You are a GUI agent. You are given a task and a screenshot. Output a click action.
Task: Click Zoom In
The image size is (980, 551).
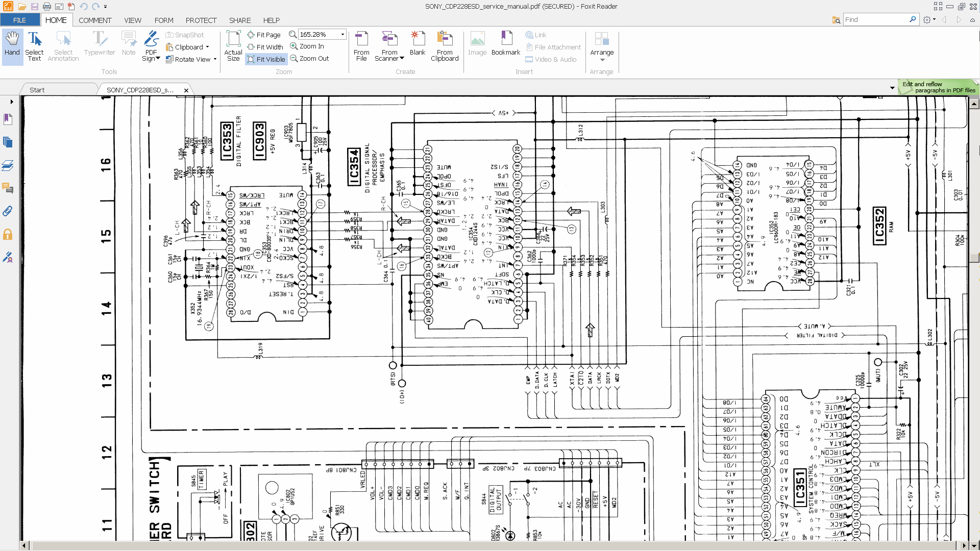(307, 46)
